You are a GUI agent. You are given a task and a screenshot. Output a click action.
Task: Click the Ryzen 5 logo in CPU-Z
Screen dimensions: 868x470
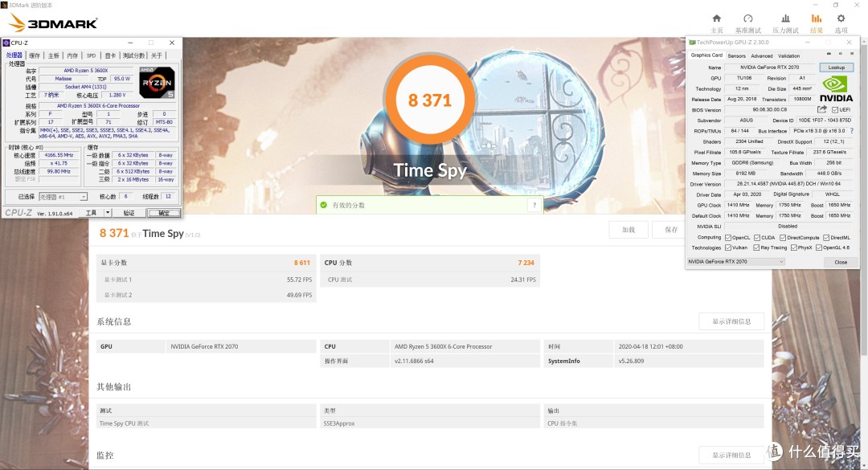click(157, 83)
